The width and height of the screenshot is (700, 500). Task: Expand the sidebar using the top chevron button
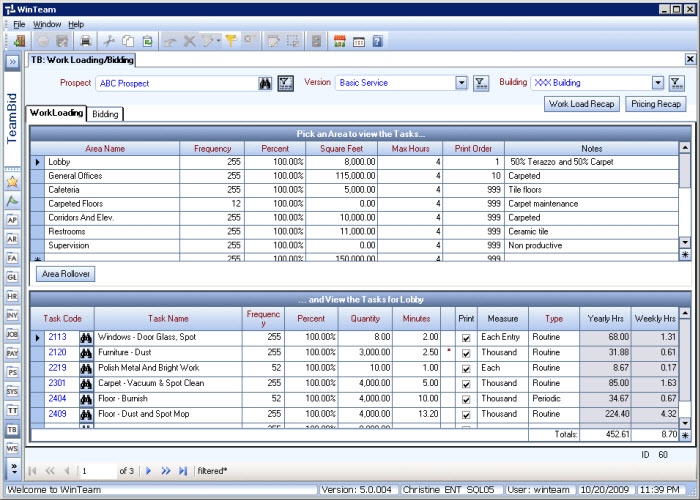point(12,62)
